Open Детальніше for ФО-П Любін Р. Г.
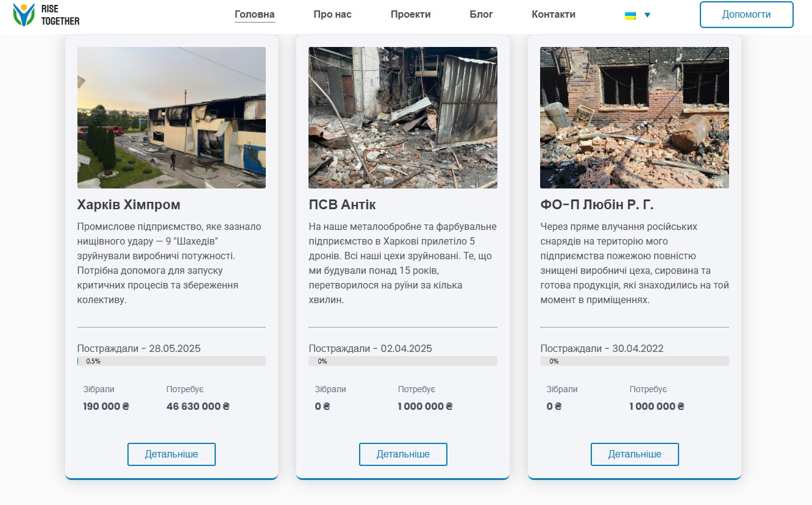Viewport: 812px width, 505px height. (635, 454)
